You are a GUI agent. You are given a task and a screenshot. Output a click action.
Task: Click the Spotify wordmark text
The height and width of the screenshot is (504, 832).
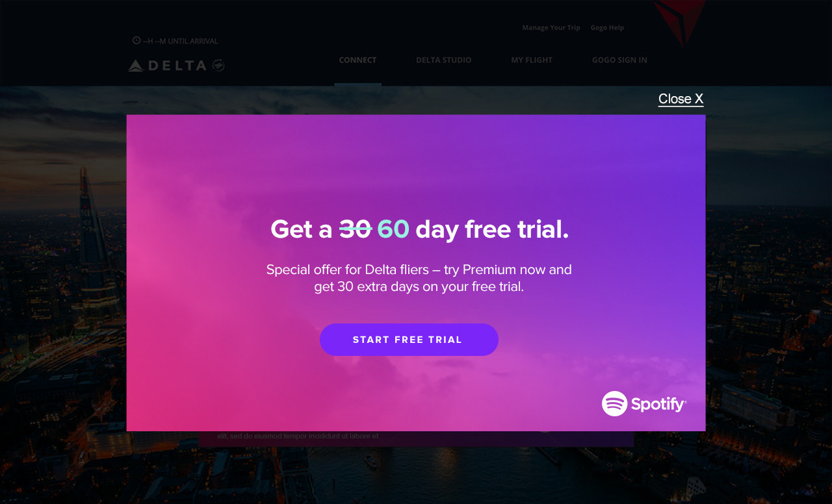[658, 405]
